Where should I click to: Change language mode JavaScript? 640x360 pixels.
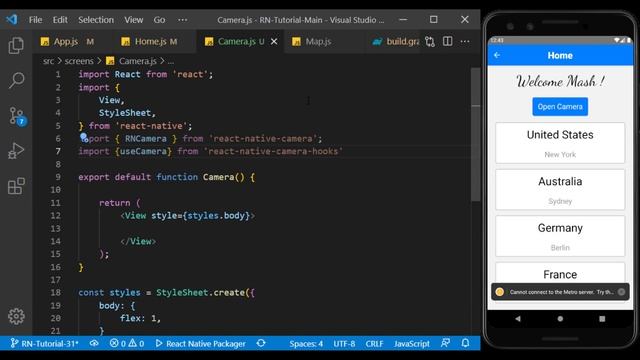click(x=411, y=344)
